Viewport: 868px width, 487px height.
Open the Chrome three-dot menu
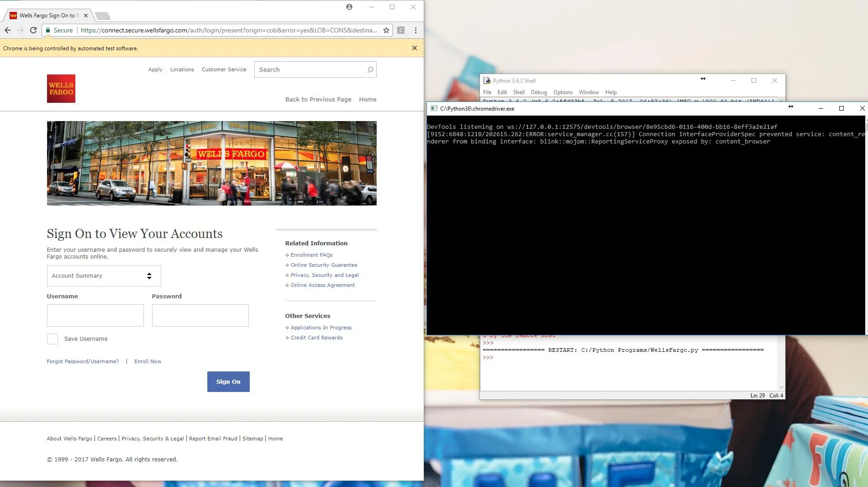click(x=416, y=30)
